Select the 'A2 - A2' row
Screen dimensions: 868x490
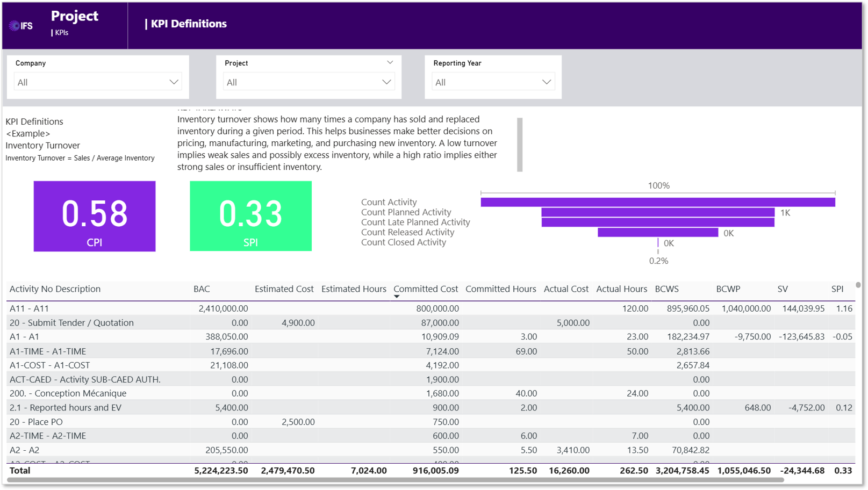tap(431, 450)
